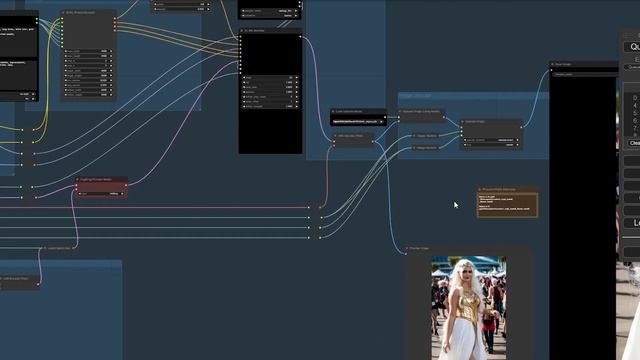
Task: Collapse the Save Image node title dot
Action: pyautogui.click(x=553, y=64)
